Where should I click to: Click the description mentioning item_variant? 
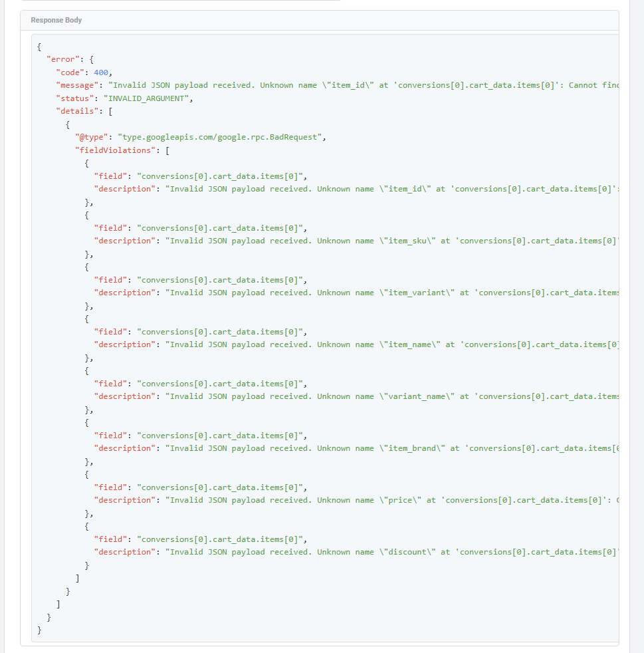tap(391, 293)
